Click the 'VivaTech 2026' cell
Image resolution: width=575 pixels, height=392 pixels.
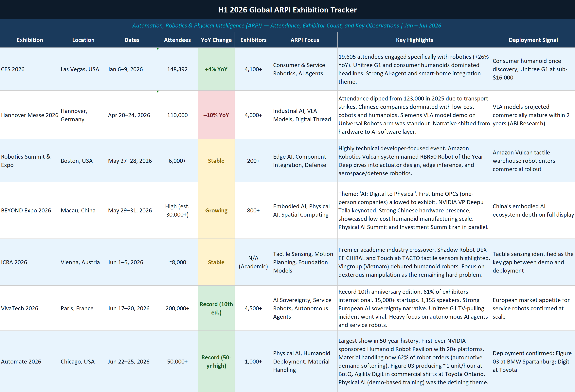[x=30, y=308]
